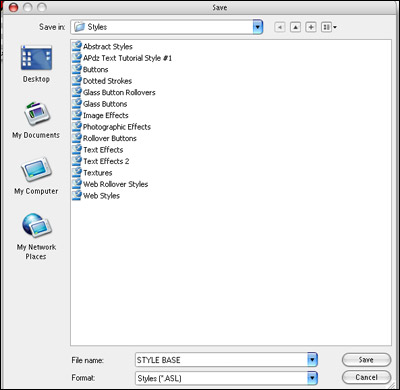Click the File name input field
Image resolution: width=400 pixels, height=390 pixels.
[x=221, y=360]
